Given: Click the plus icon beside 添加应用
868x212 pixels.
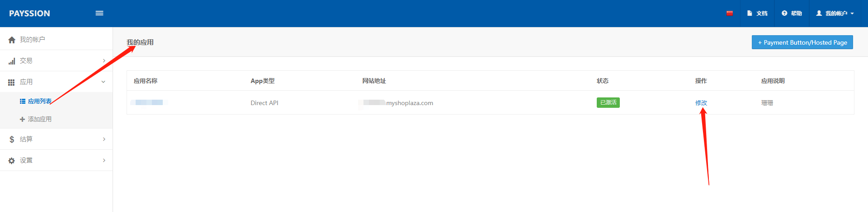Looking at the screenshot, I should (22, 120).
